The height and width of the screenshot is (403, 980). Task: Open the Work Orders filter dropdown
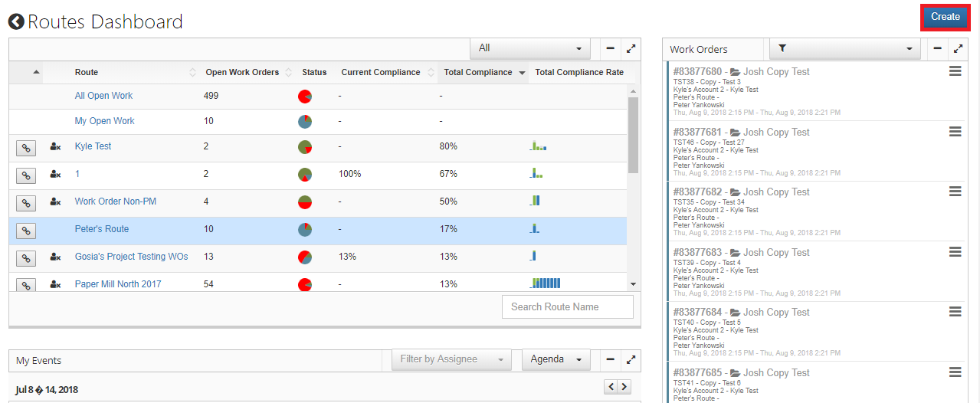point(844,48)
